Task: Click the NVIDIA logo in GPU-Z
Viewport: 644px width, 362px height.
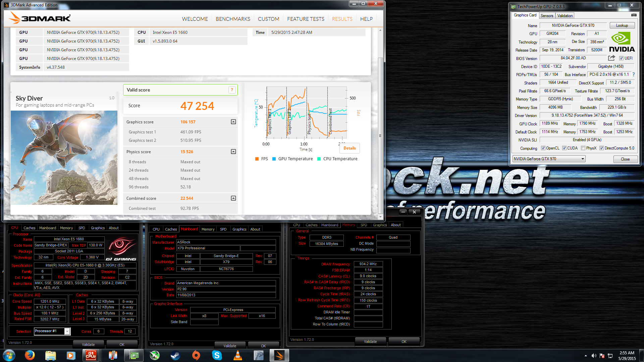Action: tap(622, 42)
